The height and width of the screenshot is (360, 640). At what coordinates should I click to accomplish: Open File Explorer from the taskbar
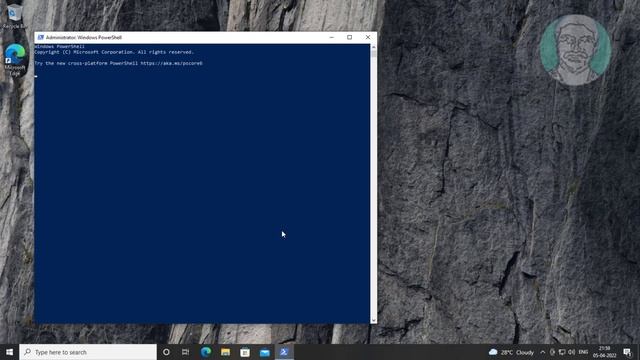tap(225, 352)
